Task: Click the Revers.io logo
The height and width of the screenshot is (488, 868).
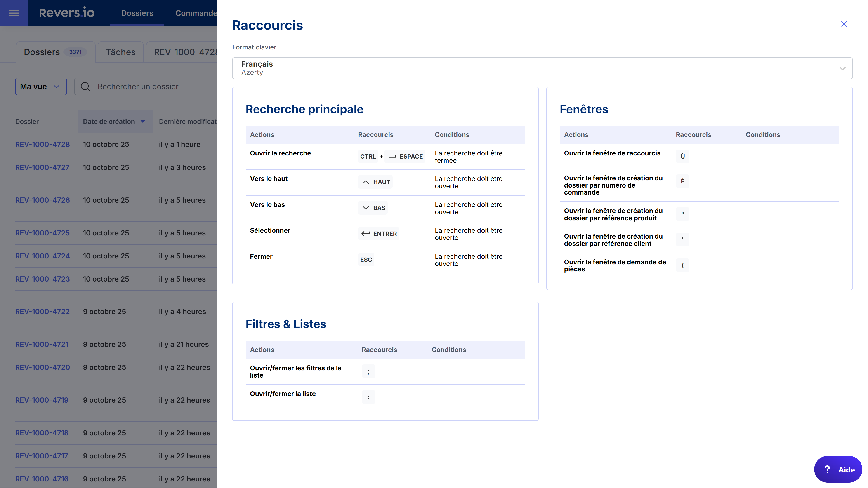Action: (x=67, y=13)
